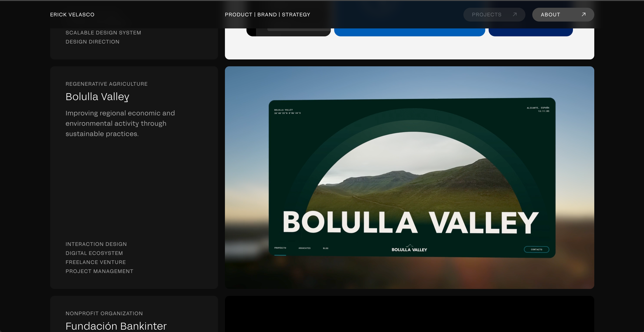Viewport: 644px width, 332px height.
Task: Click the arrow icon on Projects button
Action: pos(514,14)
